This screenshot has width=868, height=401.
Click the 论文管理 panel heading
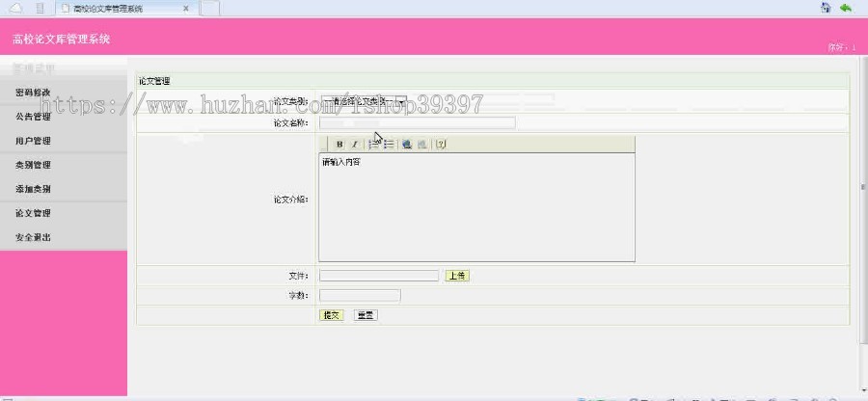(154, 81)
